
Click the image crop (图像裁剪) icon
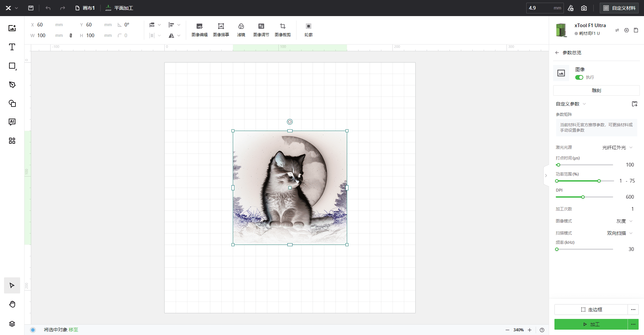coord(283,29)
